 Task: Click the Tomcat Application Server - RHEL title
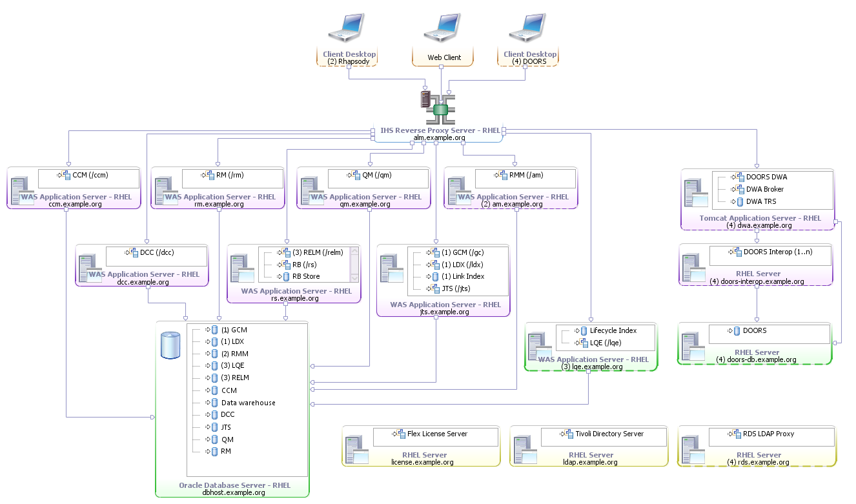click(x=760, y=218)
